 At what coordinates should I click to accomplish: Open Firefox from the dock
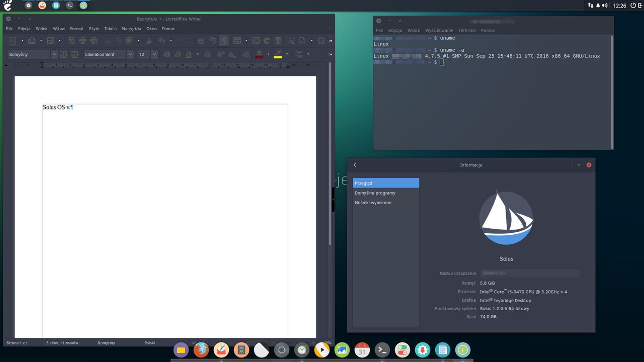pos(201,349)
